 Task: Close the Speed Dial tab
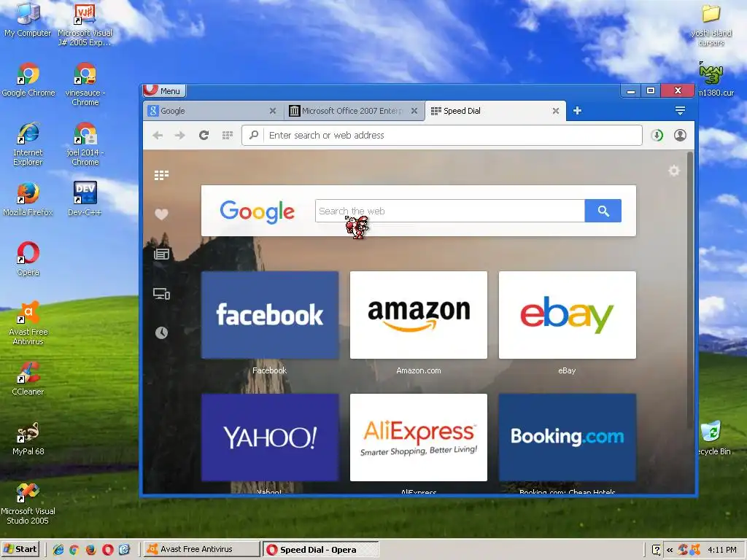pyautogui.click(x=555, y=111)
